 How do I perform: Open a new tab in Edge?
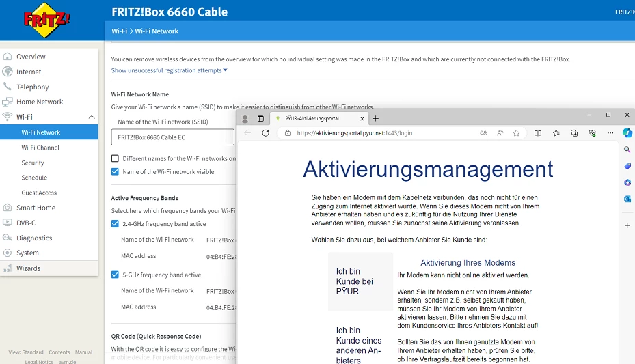coord(375,119)
